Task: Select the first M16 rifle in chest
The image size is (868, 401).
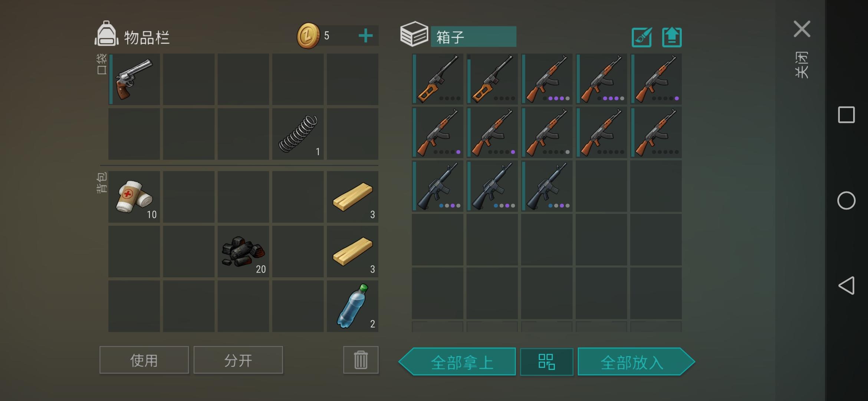Action: [x=438, y=186]
